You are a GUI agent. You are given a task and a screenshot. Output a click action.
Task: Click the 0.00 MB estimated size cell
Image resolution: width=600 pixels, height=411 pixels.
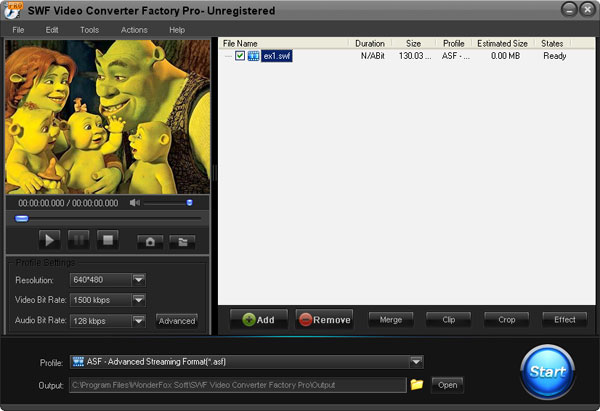click(x=505, y=56)
